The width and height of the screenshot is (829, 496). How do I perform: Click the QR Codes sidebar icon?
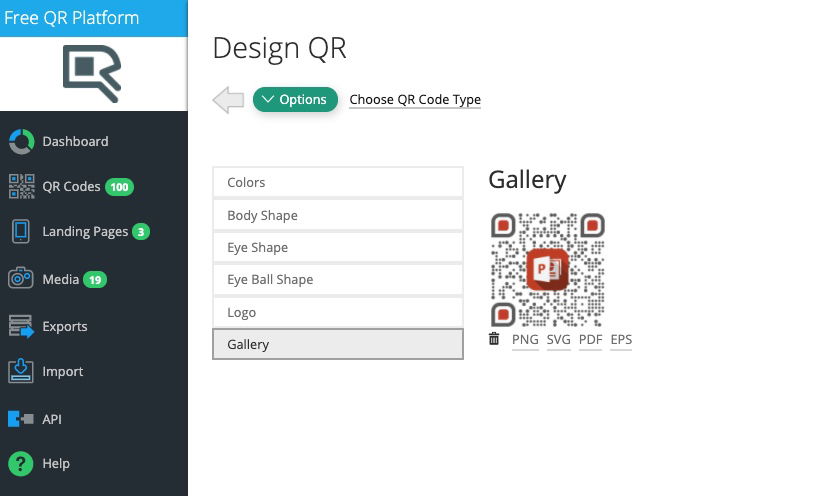click(x=21, y=187)
